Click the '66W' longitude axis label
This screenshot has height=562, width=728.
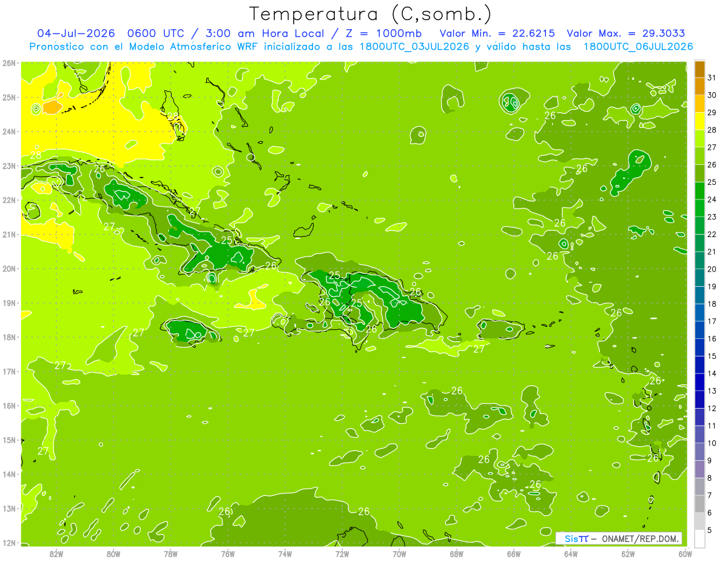point(514,553)
